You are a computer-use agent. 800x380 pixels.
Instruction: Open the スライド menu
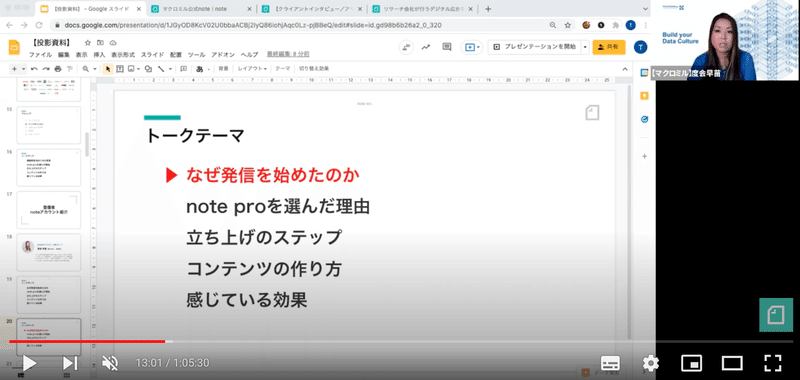[x=153, y=55]
